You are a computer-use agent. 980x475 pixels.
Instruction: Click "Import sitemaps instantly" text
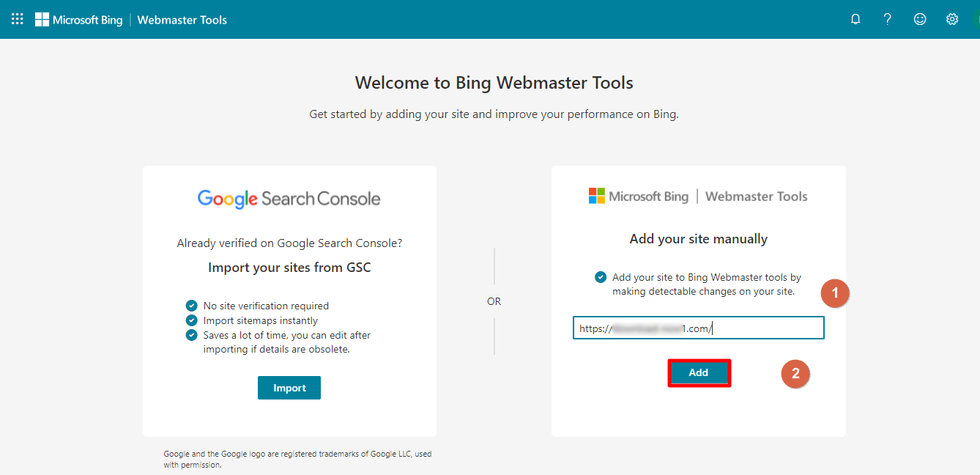click(x=261, y=320)
